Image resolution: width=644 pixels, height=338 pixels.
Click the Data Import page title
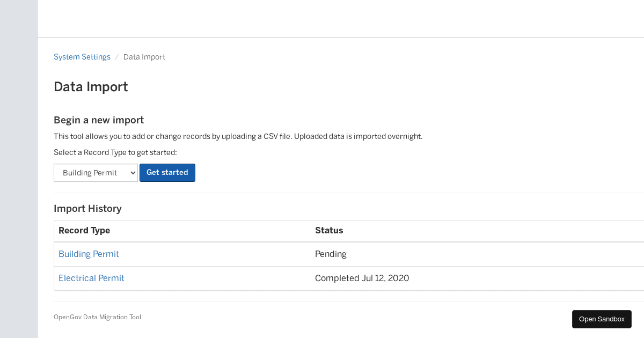click(x=90, y=86)
